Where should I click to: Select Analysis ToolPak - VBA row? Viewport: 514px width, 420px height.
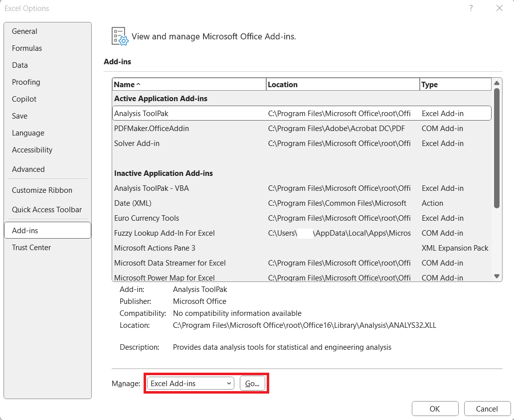[x=302, y=188]
